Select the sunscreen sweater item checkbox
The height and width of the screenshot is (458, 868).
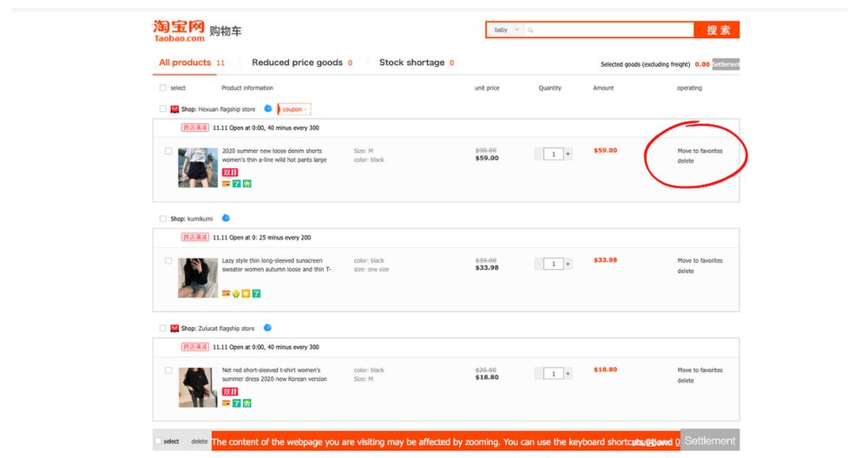click(x=168, y=260)
